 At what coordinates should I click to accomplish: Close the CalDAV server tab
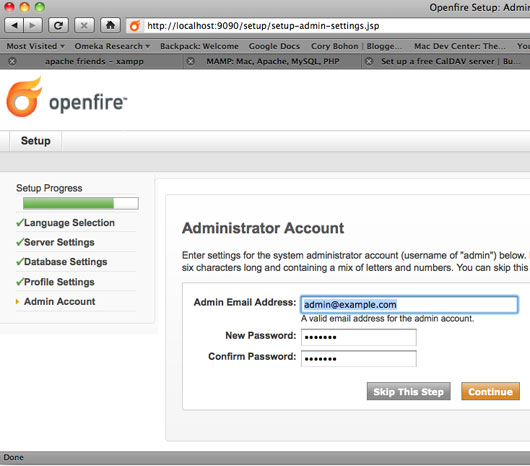point(369,61)
